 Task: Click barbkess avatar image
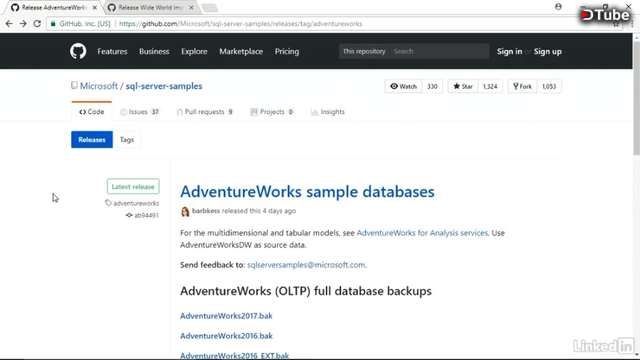[x=185, y=211]
